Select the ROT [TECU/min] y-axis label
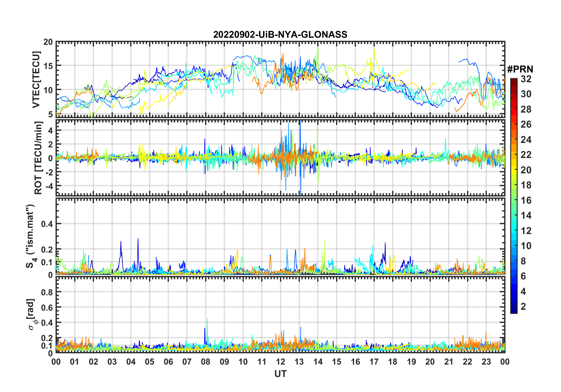The height and width of the screenshot is (392, 561). tap(38, 158)
